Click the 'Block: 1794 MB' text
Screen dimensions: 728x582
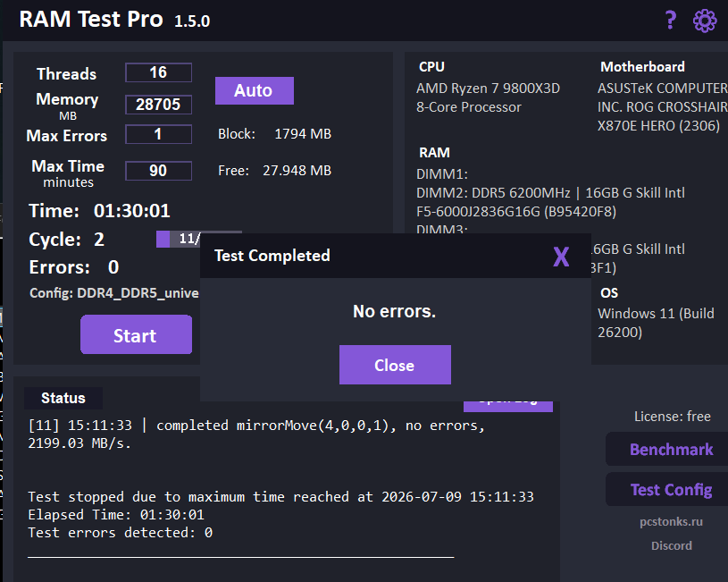coord(275,134)
